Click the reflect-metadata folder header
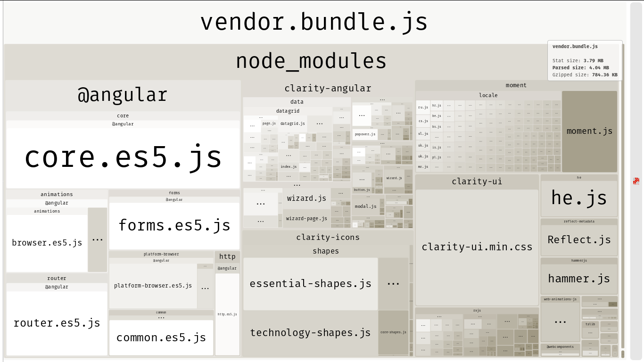Screen dimensions: 644x362 click(x=579, y=221)
